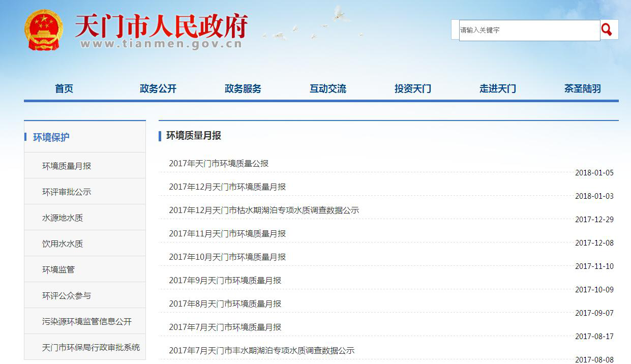
Task: Open the 茶圣陆羽 navigation menu
Action: coord(583,88)
